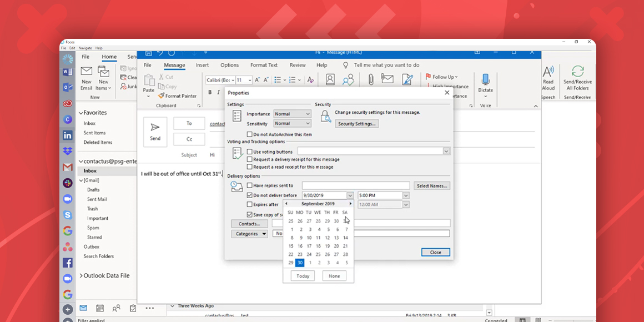
Task: Open Gmail icon in the sidebar
Action: tap(67, 168)
